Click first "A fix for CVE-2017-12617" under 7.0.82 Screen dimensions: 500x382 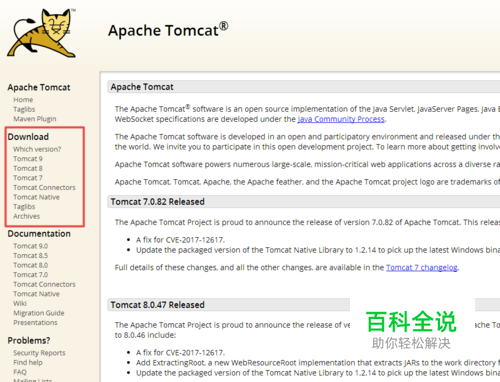180,240
